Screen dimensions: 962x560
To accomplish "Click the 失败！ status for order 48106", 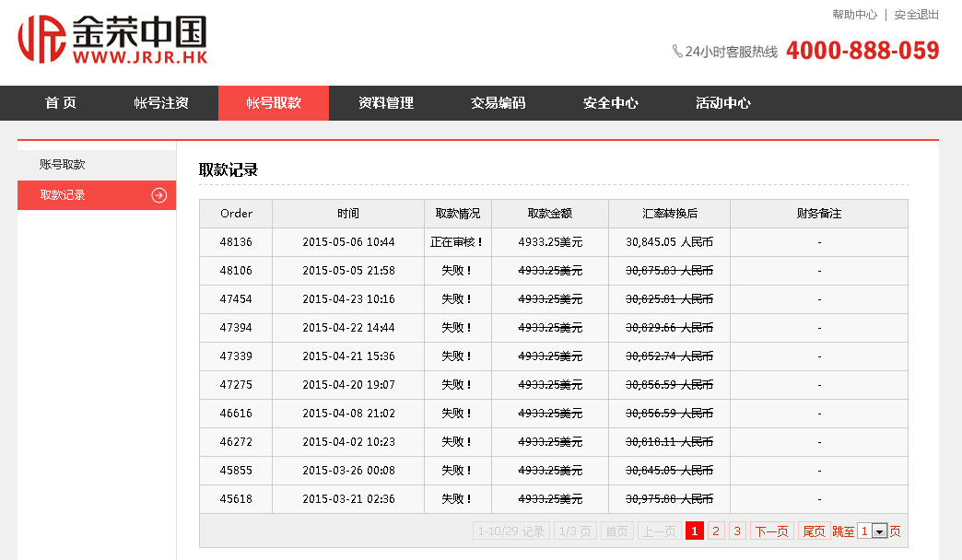I will tap(457, 271).
